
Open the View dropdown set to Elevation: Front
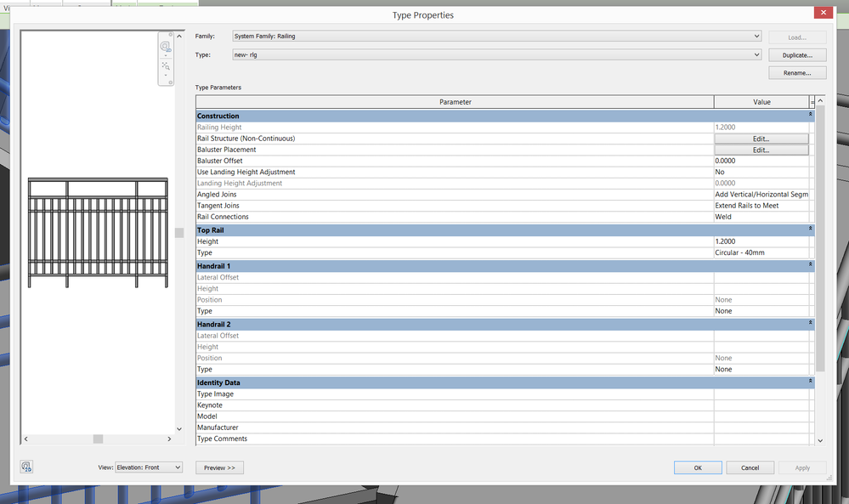pyautogui.click(x=149, y=467)
